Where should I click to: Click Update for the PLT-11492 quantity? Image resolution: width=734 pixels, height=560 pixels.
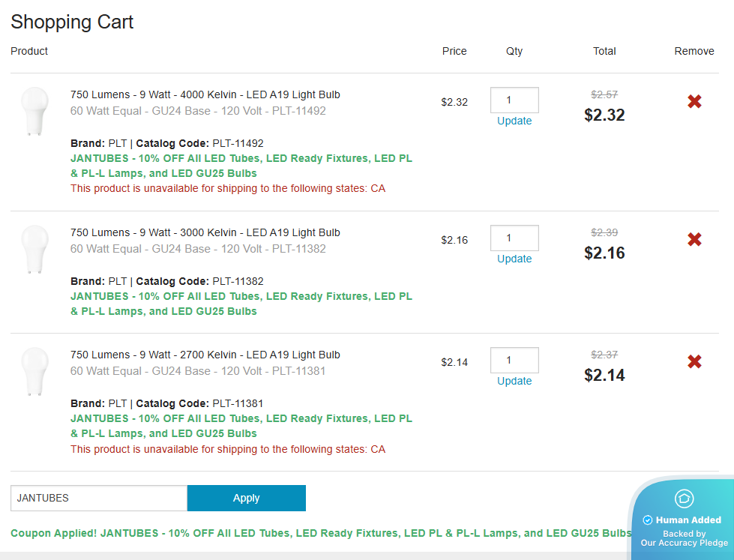(x=514, y=121)
